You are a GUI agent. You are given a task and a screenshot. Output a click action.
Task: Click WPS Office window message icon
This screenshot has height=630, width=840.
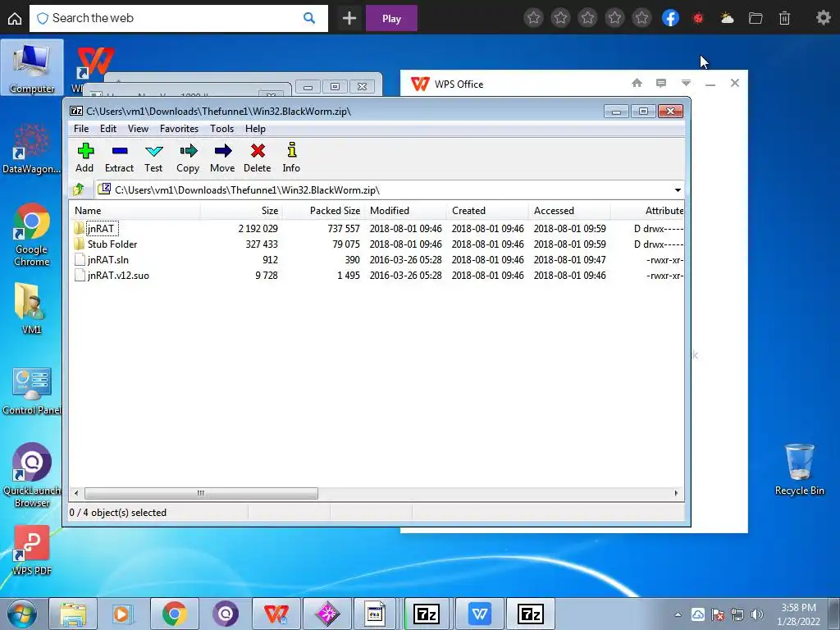661,83
